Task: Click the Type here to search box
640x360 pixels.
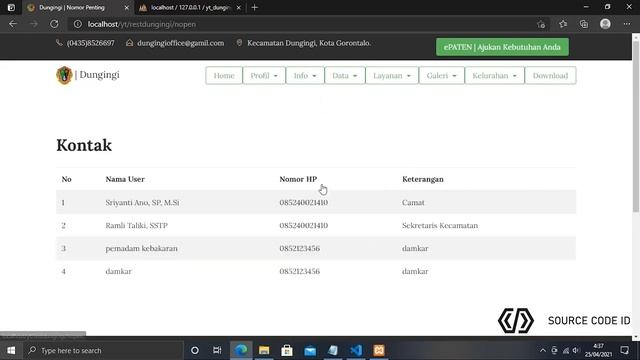Action: point(104,350)
